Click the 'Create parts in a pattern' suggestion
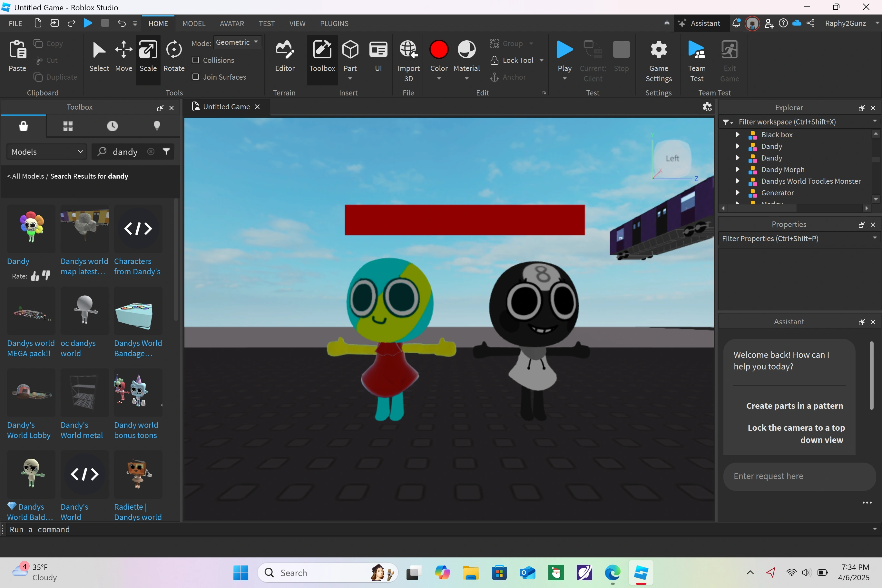The width and height of the screenshot is (882, 588). click(x=794, y=406)
